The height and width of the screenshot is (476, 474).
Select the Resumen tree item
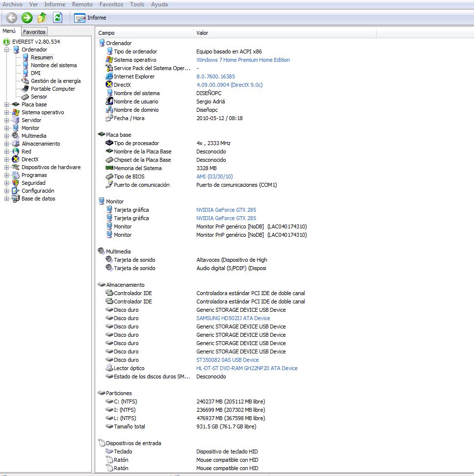click(42, 57)
